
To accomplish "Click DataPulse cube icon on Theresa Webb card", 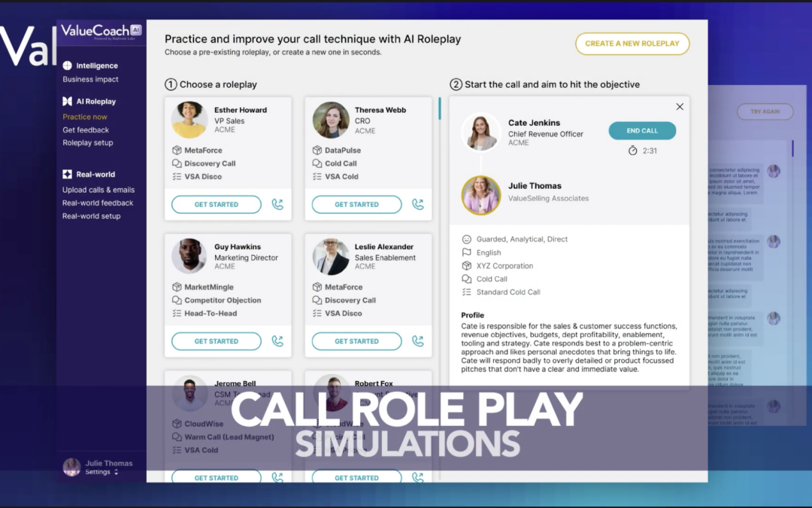I will tap(317, 151).
